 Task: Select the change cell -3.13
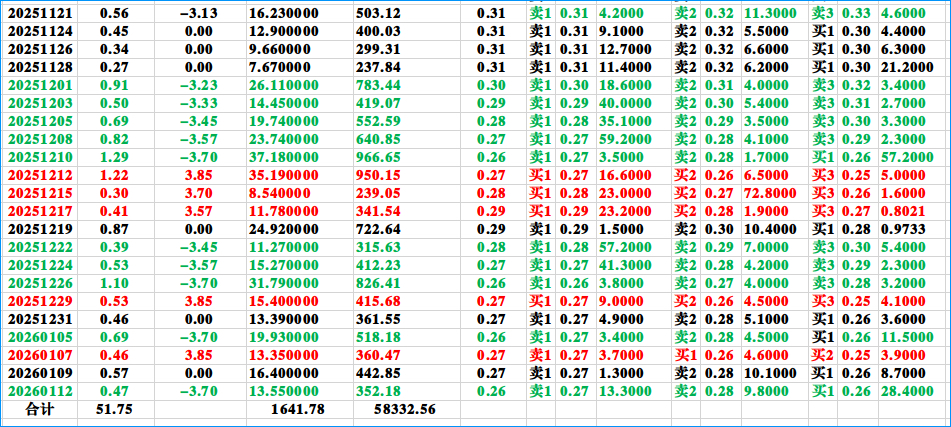(199, 13)
